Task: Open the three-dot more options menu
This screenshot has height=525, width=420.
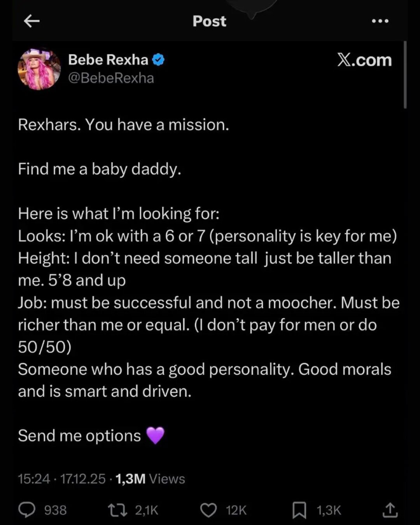Action: [380, 21]
